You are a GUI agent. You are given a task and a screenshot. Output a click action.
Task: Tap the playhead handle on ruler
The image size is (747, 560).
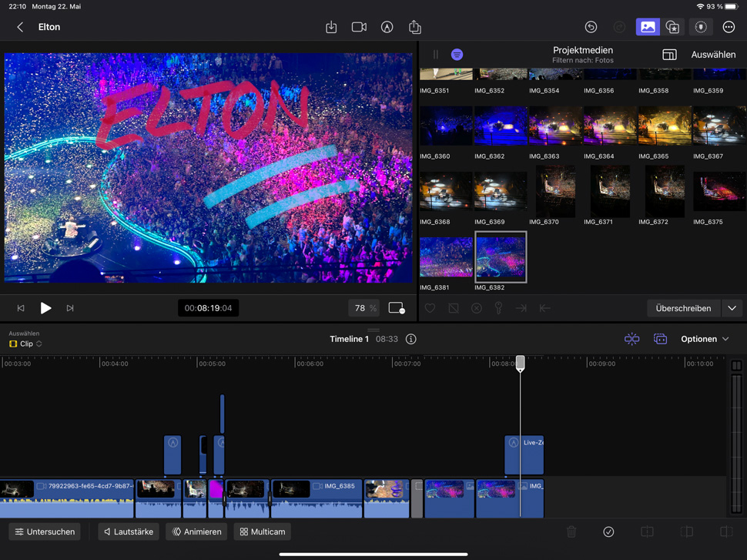coord(521,363)
